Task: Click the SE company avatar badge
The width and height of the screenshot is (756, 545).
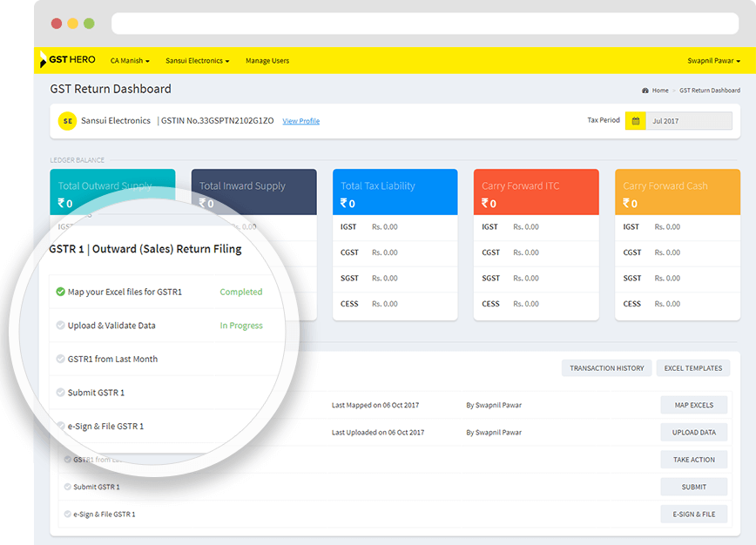Action: pyautogui.click(x=67, y=121)
